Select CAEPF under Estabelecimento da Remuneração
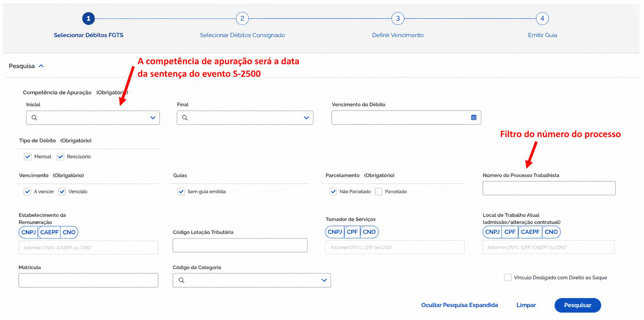 pos(49,232)
